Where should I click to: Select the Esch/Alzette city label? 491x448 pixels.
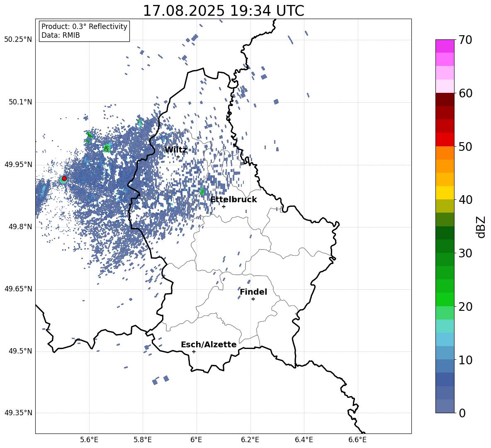click(209, 344)
